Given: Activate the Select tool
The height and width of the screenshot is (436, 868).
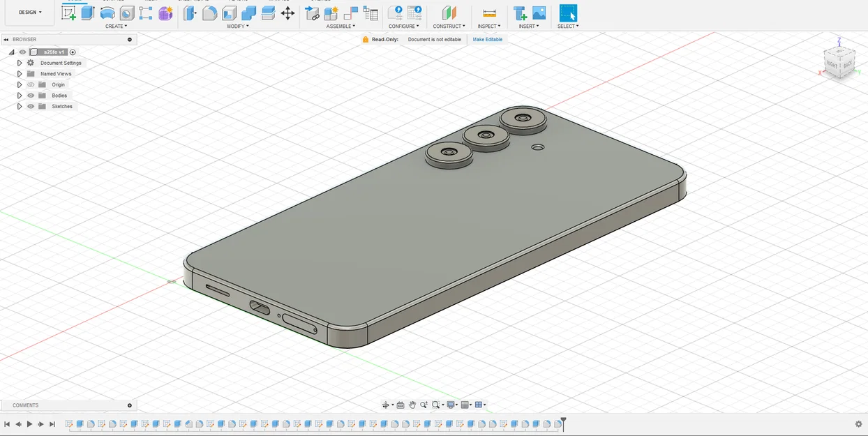Looking at the screenshot, I should pyautogui.click(x=569, y=13).
